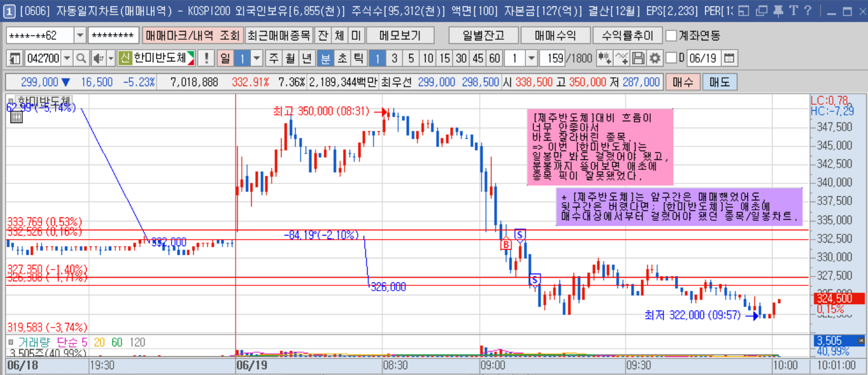Select the 45 minute interval
Image resolution: width=868 pixels, height=375 pixels.
tap(478, 58)
